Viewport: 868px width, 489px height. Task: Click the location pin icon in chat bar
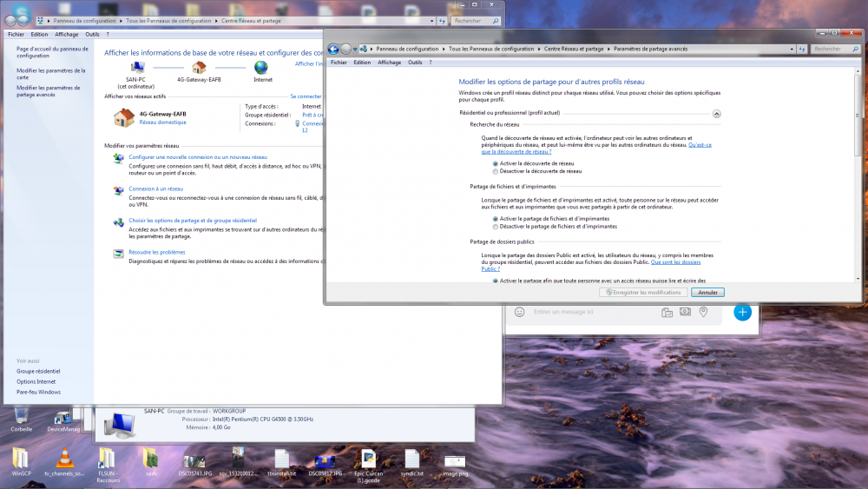704,312
